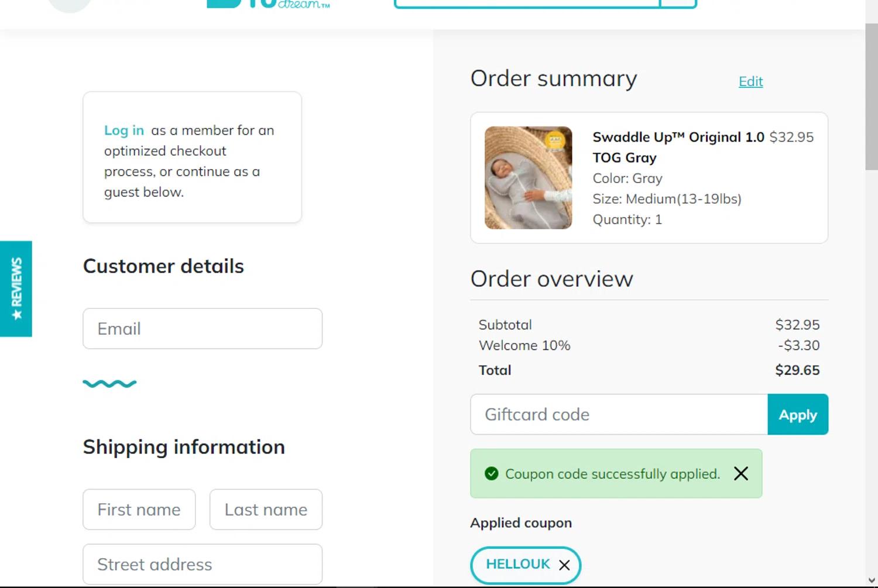Select the First name field
The image size is (878, 588).
[139, 510]
